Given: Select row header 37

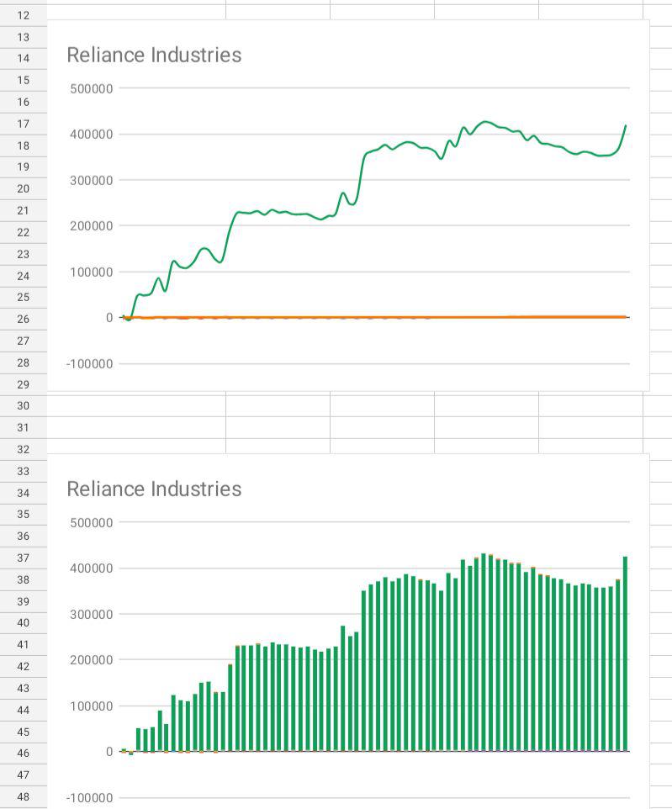Looking at the screenshot, I should (x=24, y=558).
